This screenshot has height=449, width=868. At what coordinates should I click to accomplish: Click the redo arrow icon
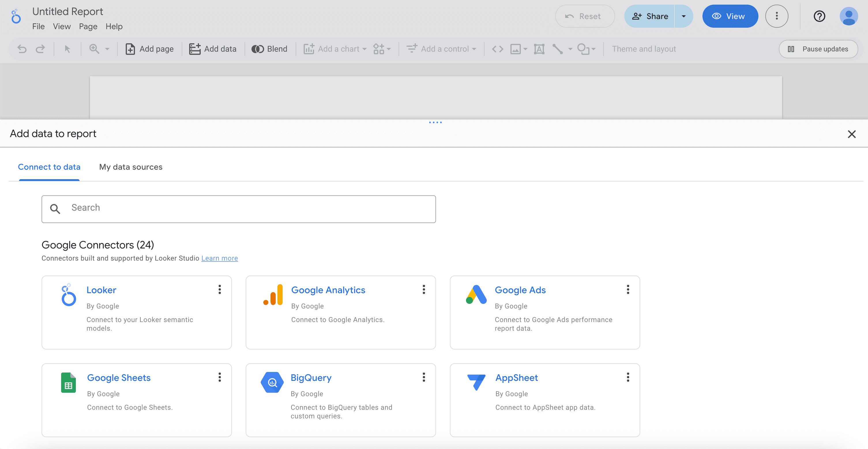coord(40,49)
